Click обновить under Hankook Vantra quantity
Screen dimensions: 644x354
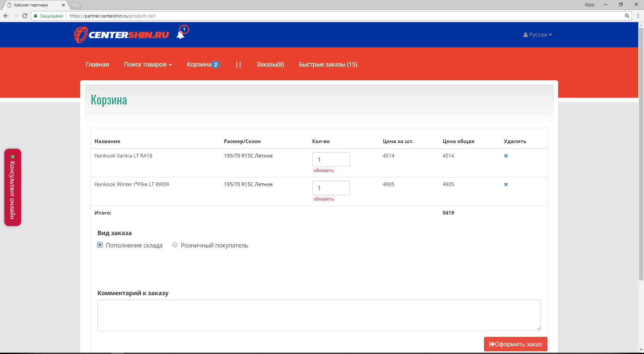pyautogui.click(x=324, y=171)
